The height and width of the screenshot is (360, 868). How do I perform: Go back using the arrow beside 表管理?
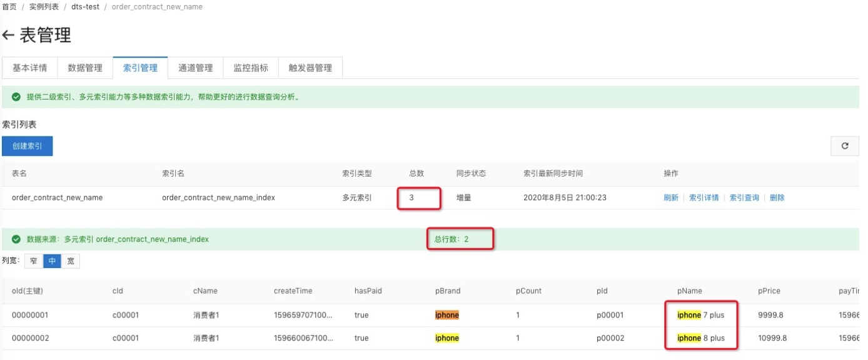[x=9, y=35]
